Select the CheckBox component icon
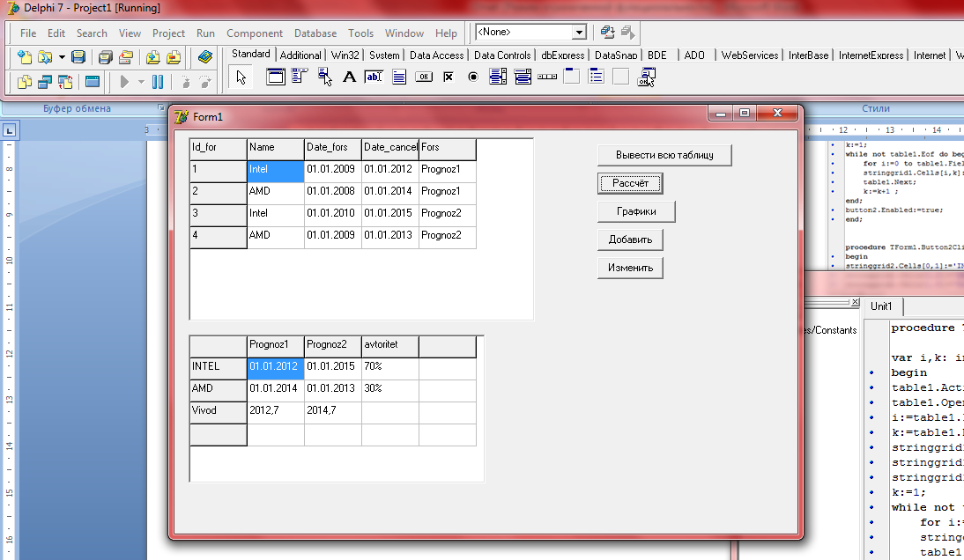Viewport: 964px width, 560px height. 449,77
